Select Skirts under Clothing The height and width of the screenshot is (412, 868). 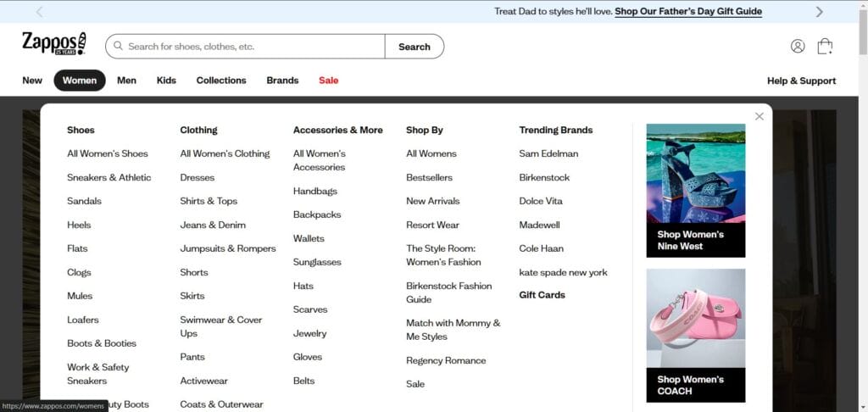tap(192, 296)
